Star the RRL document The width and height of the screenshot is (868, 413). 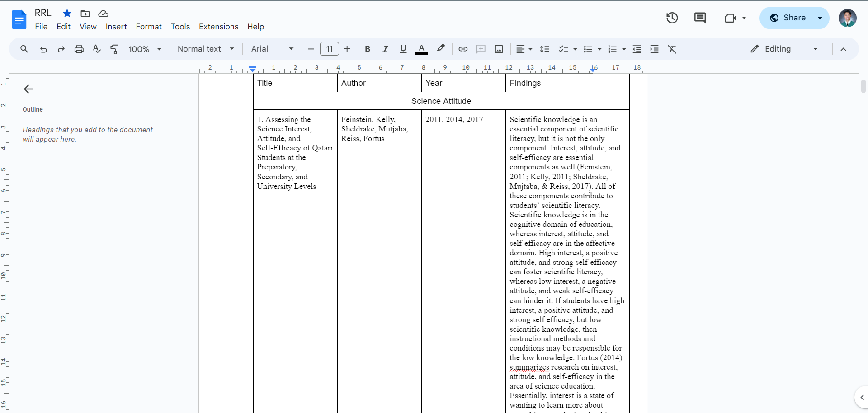[x=67, y=13]
